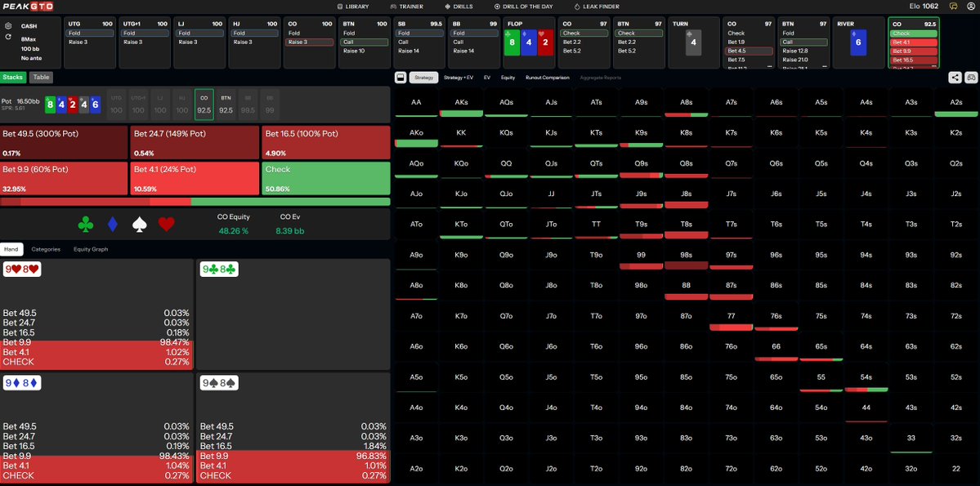Switch view to Stacks
Screen dimensions: 980x486
coord(13,78)
